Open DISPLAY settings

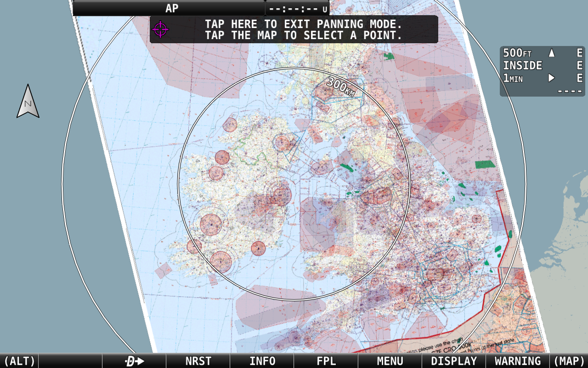click(453, 361)
